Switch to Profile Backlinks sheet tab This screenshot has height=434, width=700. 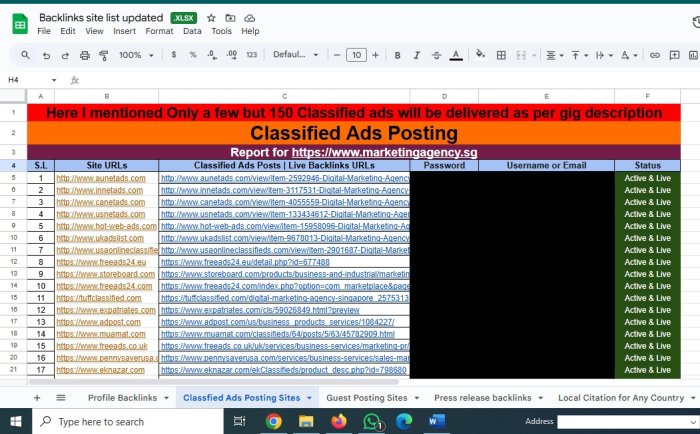122,397
